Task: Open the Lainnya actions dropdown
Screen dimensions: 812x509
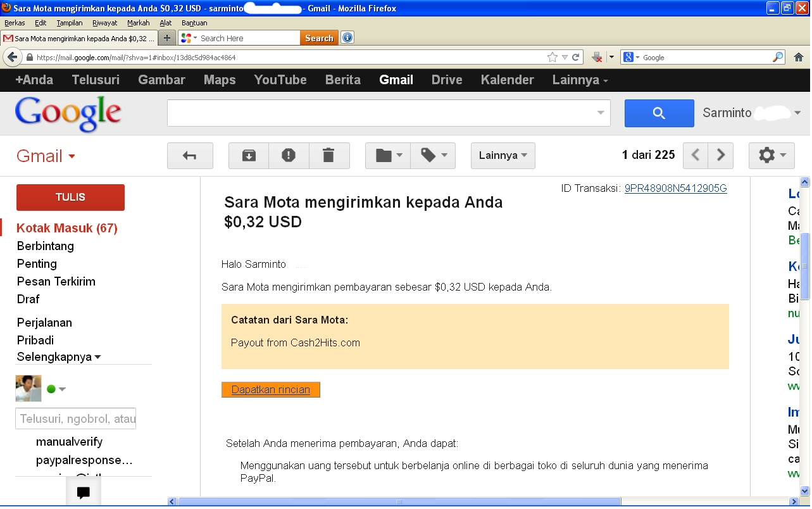Action: point(503,156)
